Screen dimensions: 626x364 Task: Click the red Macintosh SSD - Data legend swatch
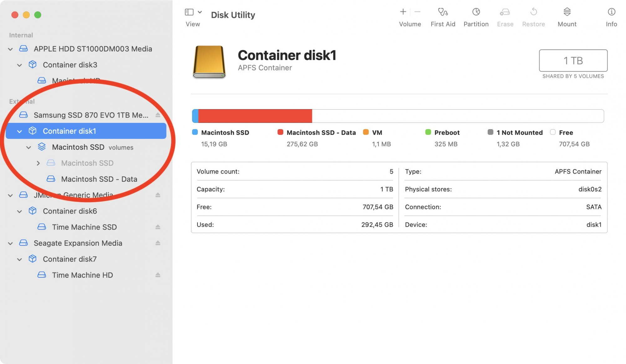(x=280, y=132)
